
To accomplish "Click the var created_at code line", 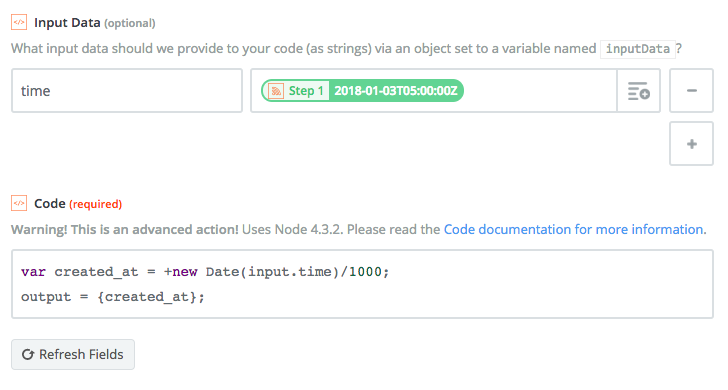I will point(205,272).
